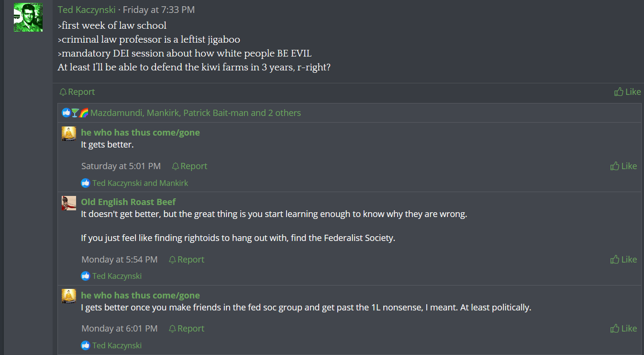Image resolution: width=644 pixels, height=355 pixels.
Task: Like the 'It gets better.' comment
Action: pos(624,166)
